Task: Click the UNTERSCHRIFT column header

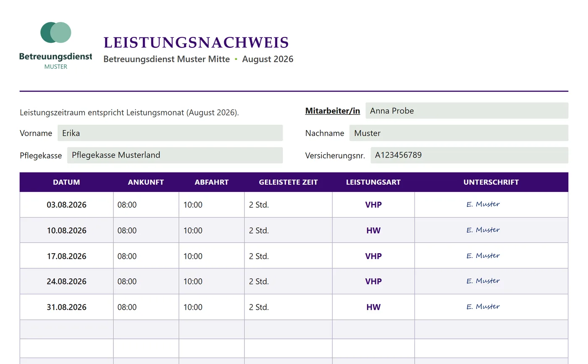Action: coord(491,182)
